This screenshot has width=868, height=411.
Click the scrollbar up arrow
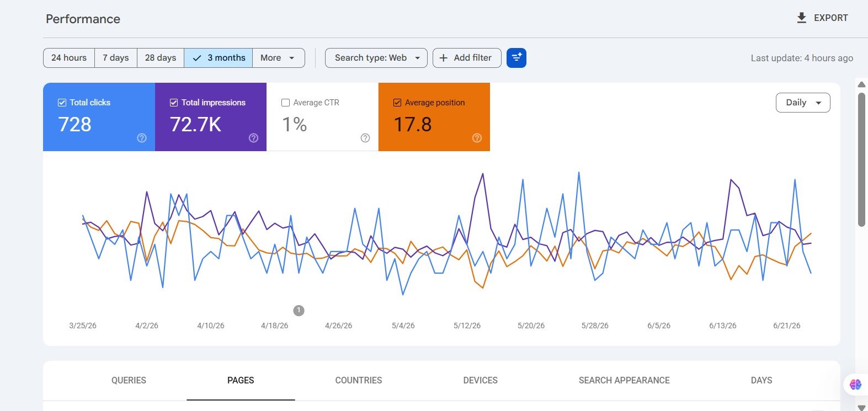[x=861, y=84]
